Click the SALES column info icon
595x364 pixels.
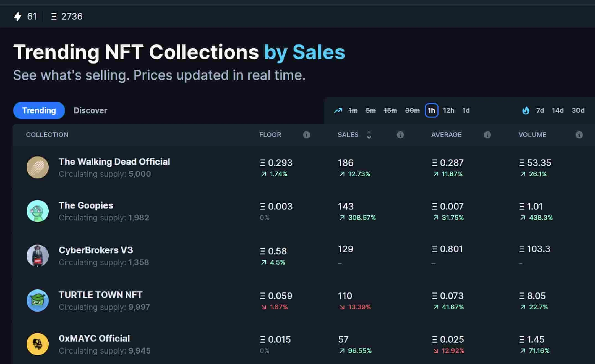(x=400, y=135)
